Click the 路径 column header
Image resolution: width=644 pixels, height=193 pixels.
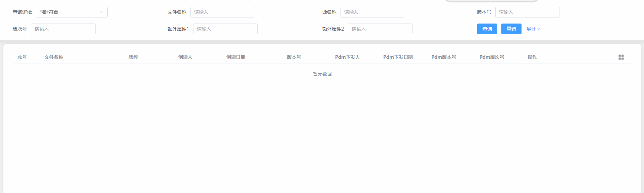133,57
